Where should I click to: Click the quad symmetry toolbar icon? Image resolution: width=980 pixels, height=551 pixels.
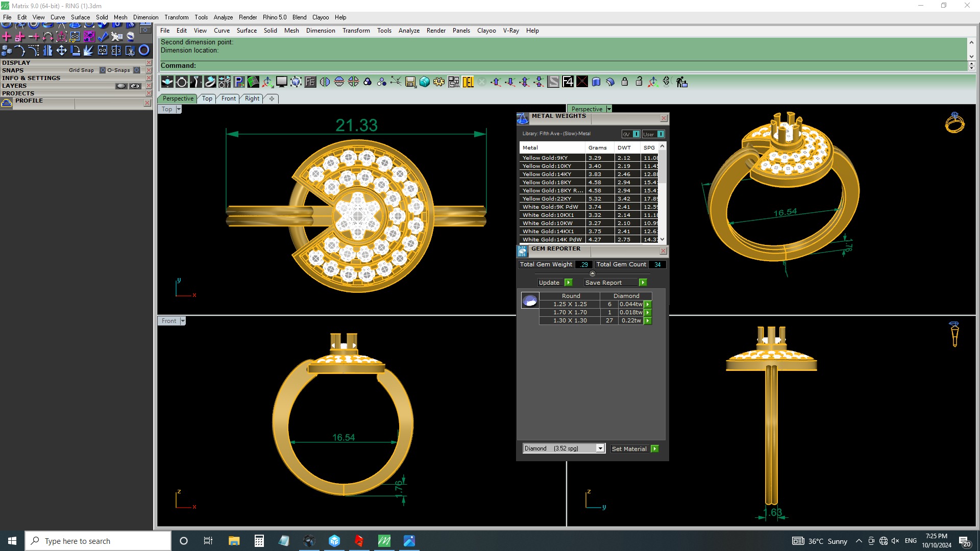coord(353,82)
